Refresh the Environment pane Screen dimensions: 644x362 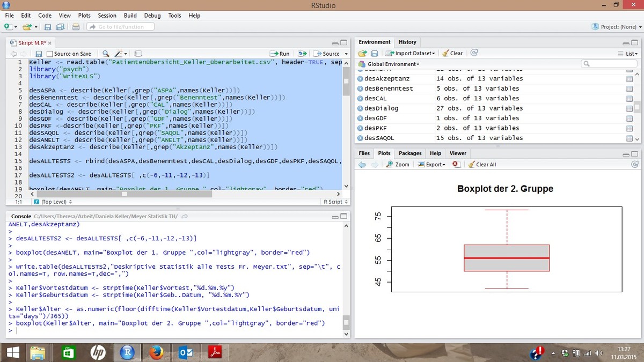(474, 53)
